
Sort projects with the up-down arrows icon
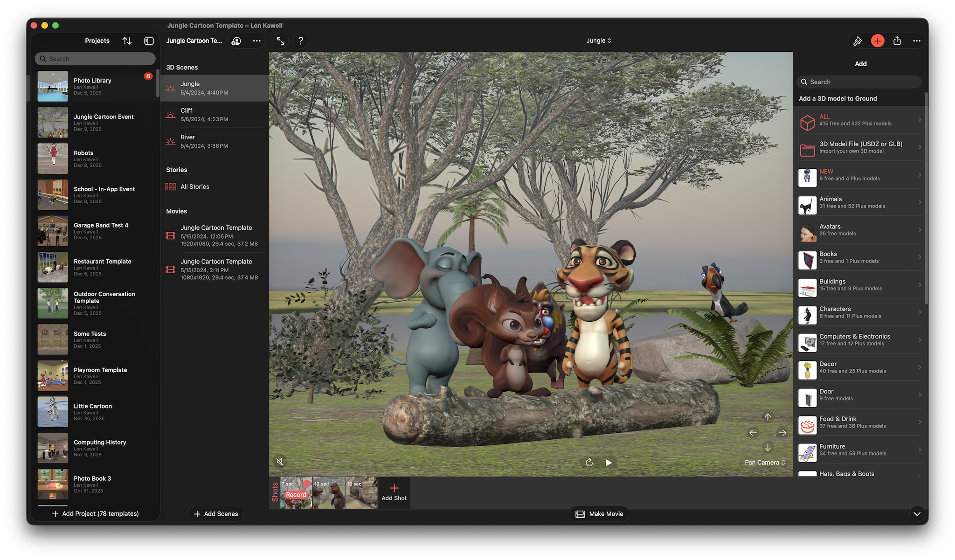click(127, 41)
